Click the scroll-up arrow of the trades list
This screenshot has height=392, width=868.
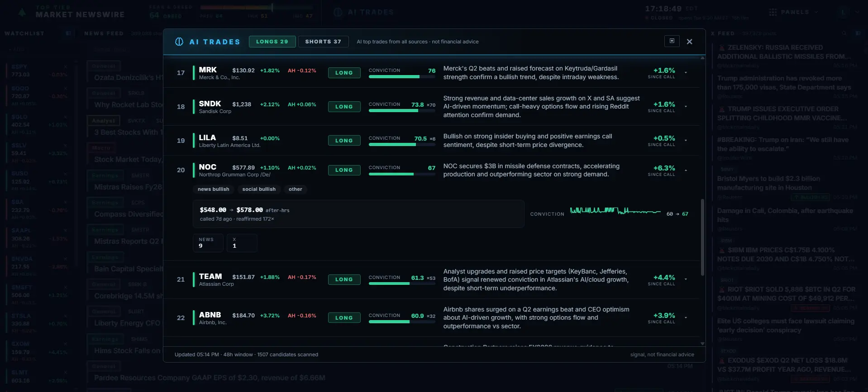702,58
